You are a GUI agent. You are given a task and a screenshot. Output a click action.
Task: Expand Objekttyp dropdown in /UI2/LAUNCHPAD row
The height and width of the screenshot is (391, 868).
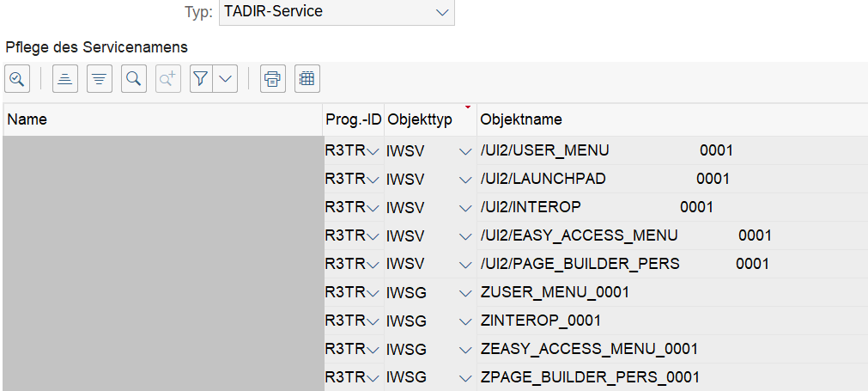[465, 180]
